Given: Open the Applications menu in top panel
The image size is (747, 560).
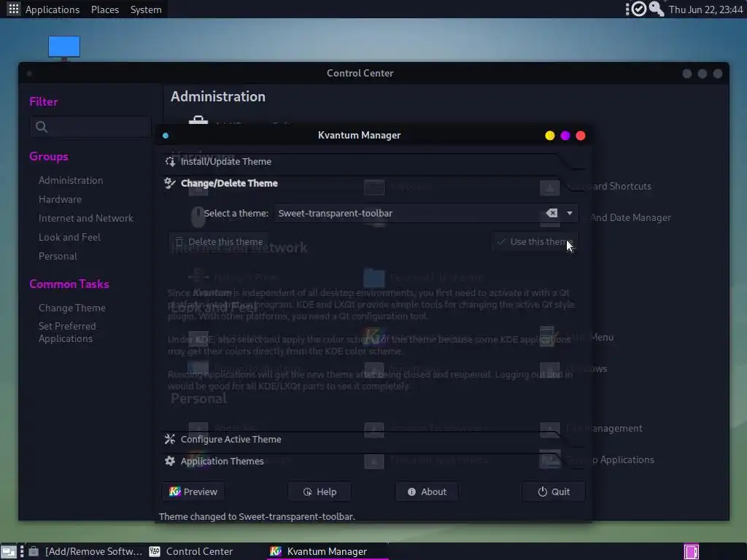Looking at the screenshot, I should coord(53,9).
